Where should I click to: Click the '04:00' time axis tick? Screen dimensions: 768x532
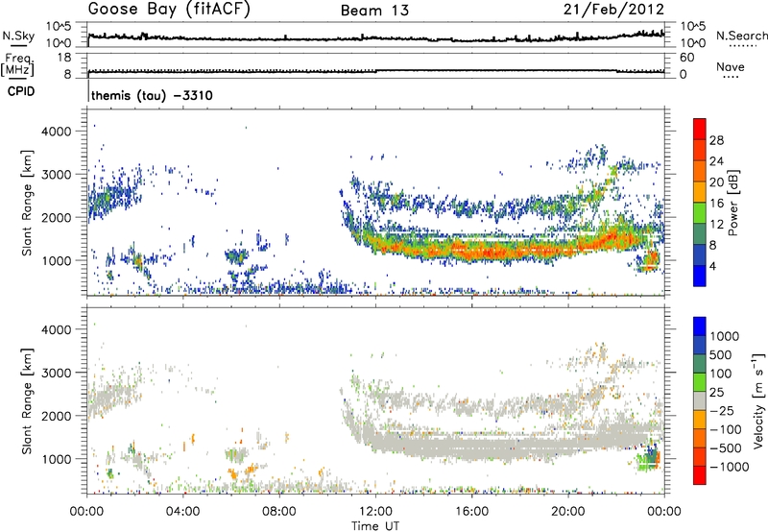click(x=182, y=512)
